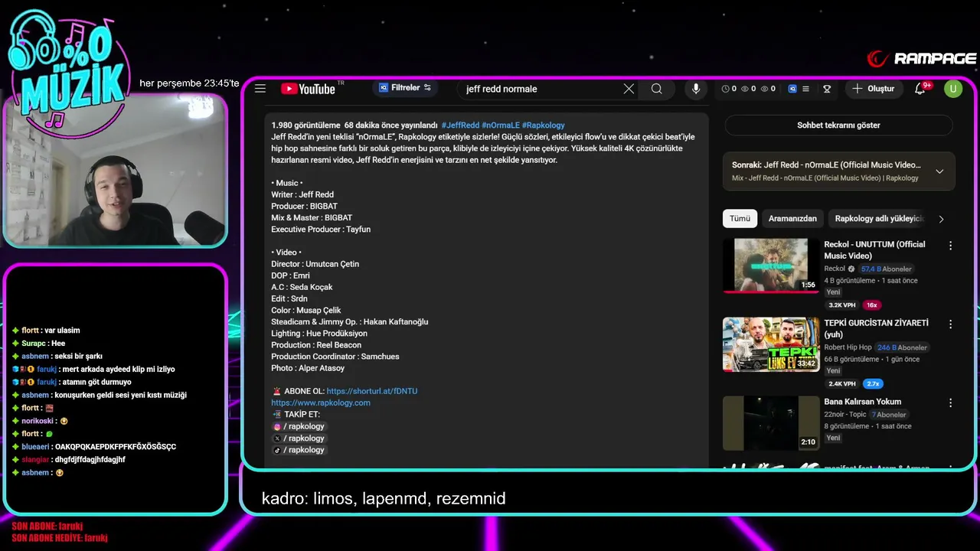Open Reckol UNUTTUM video thumbnail
The height and width of the screenshot is (551, 980).
(771, 266)
